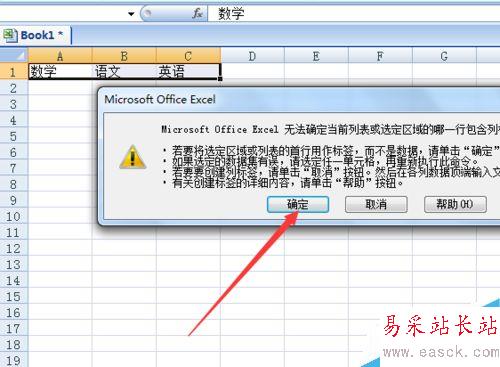Select column B header
This screenshot has width=500, height=367.
pyautogui.click(x=124, y=56)
